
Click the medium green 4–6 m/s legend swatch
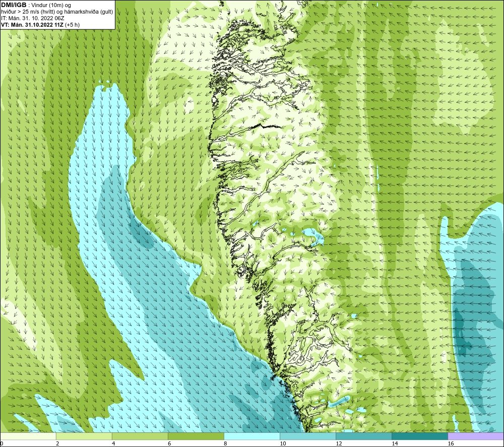[140, 436]
